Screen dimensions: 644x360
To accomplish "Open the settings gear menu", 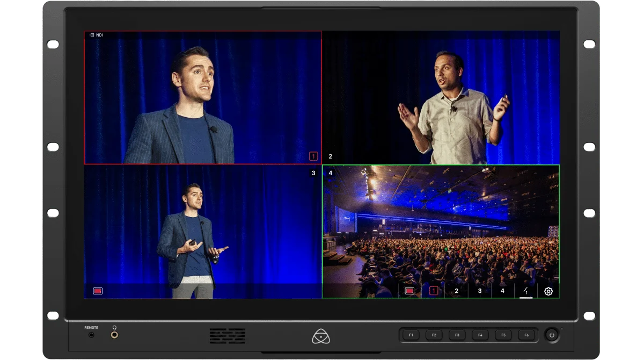I will pyautogui.click(x=548, y=291).
